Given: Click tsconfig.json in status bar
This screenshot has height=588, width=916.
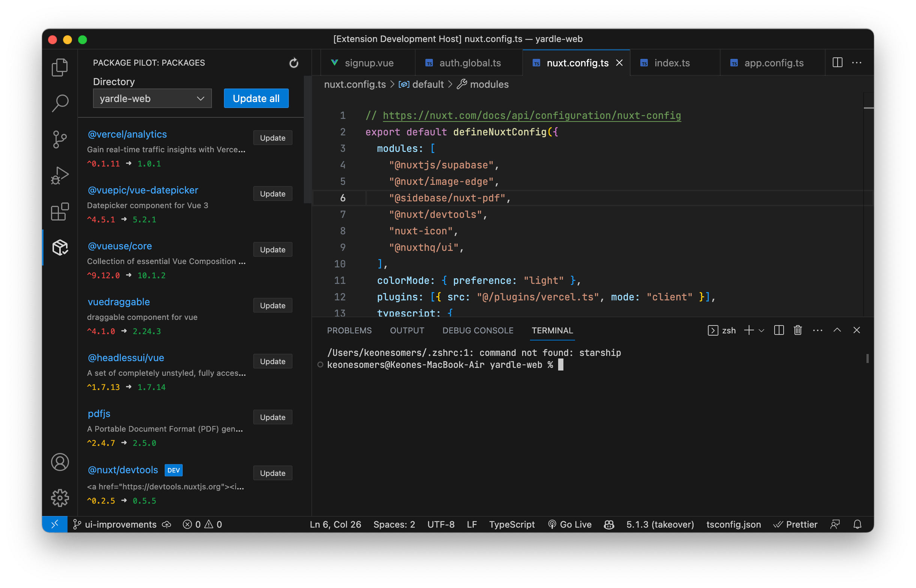Looking at the screenshot, I should pos(733,525).
